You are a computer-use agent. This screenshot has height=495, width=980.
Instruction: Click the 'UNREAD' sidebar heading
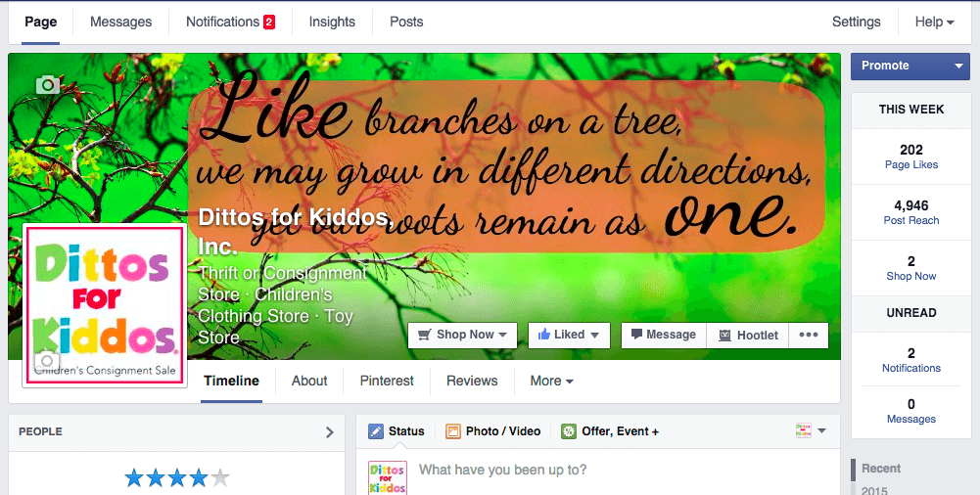tap(911, 313)
